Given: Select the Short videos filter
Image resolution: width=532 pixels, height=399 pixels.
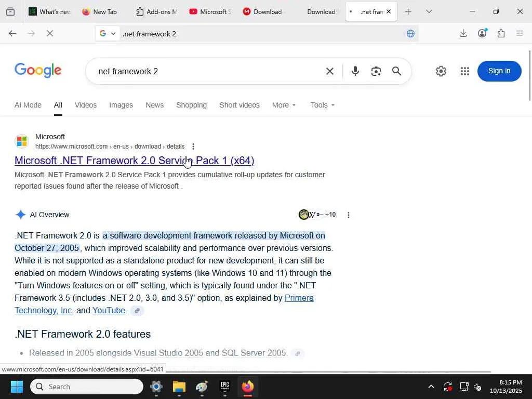Looking at the screenshot, I should pyautogui.click(x=239, y=105).
